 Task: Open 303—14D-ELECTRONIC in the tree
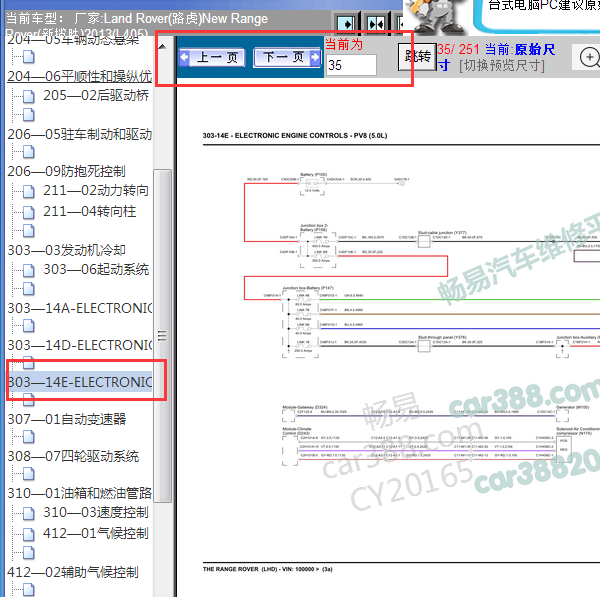coord(80,345)
